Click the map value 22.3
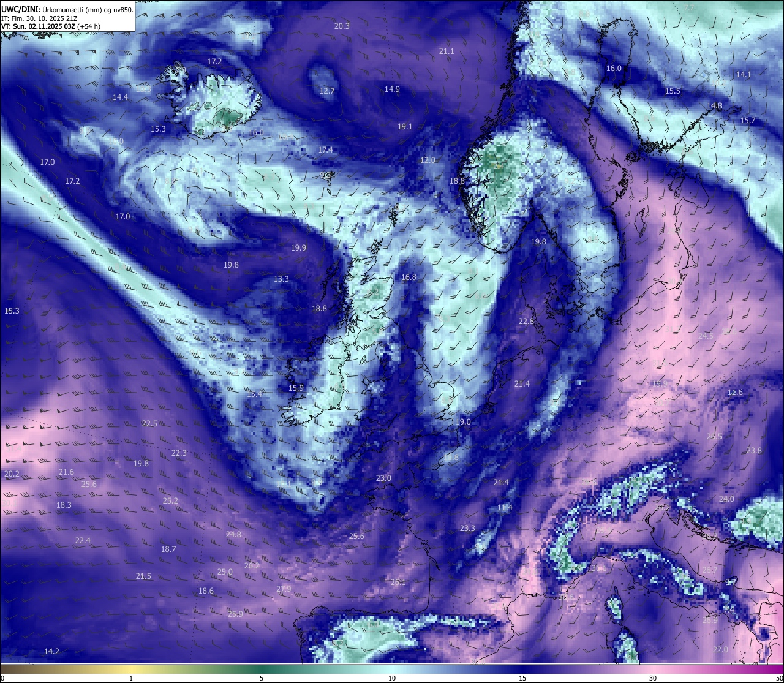The height and width of the screenshot is (683, 784). tap(179, 453)
